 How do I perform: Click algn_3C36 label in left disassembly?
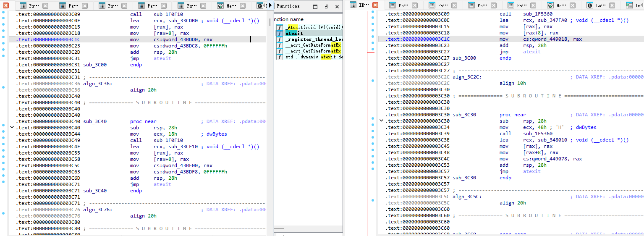[97, 84]
